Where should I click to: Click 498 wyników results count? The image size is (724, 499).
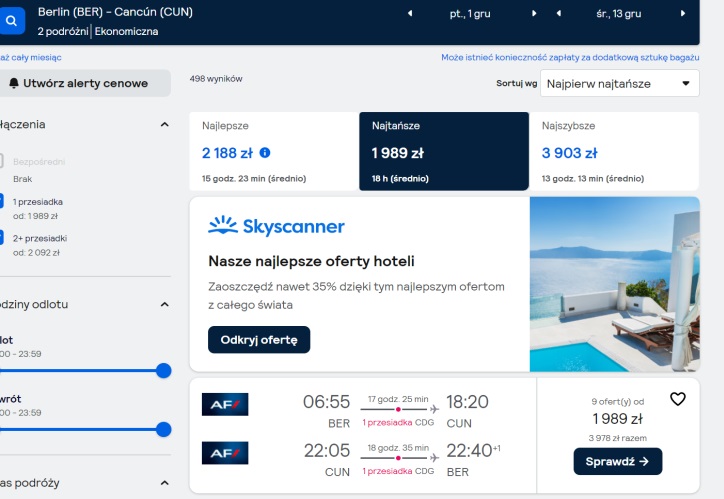(216, 79)
